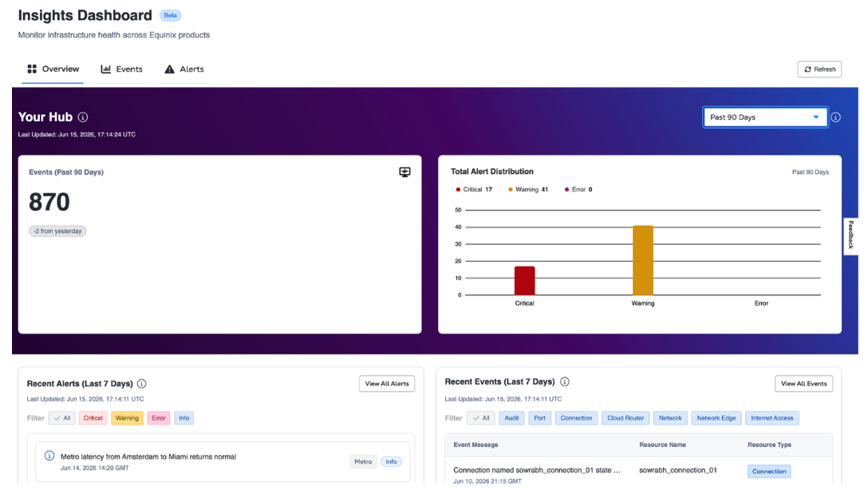Filter recent events by Audit

(x=511, y=418)
